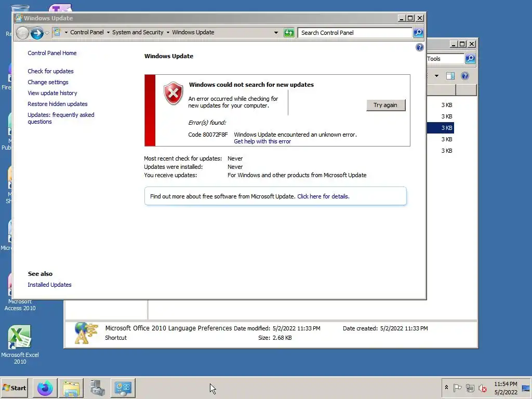Click the Windows Update breadcrumb segment

pyautogui.click(x=193, y=32)
